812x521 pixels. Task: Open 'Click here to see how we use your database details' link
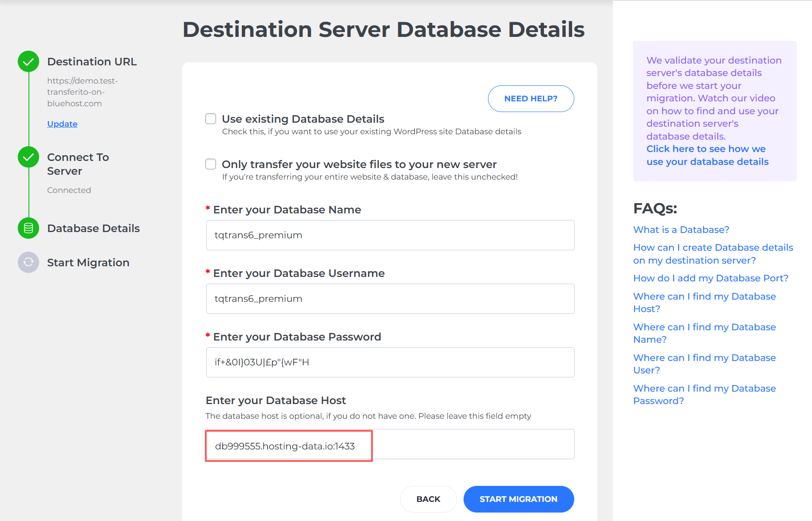click(707, 155)
